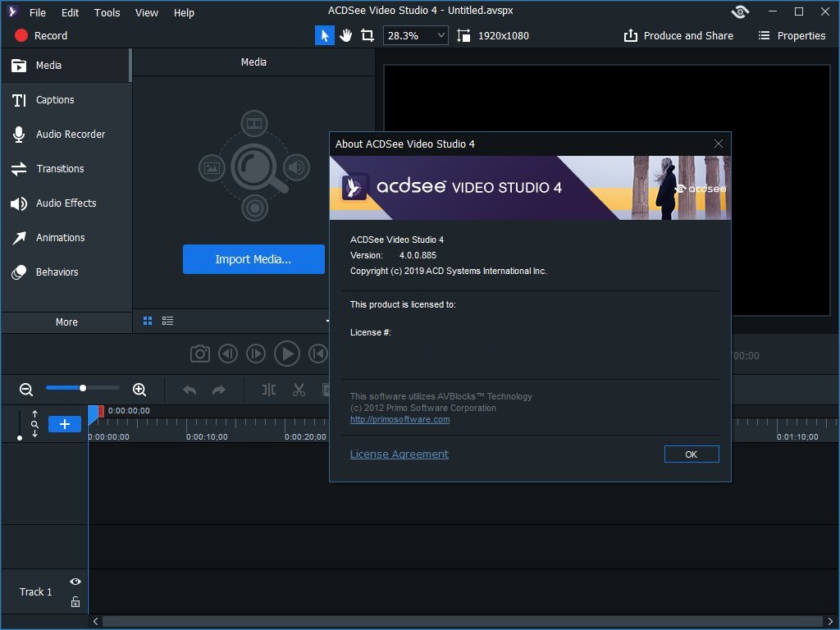This screenshot has height=630, width=840.
Task: Click the split clip icon
Action: [x=269, y=390]
